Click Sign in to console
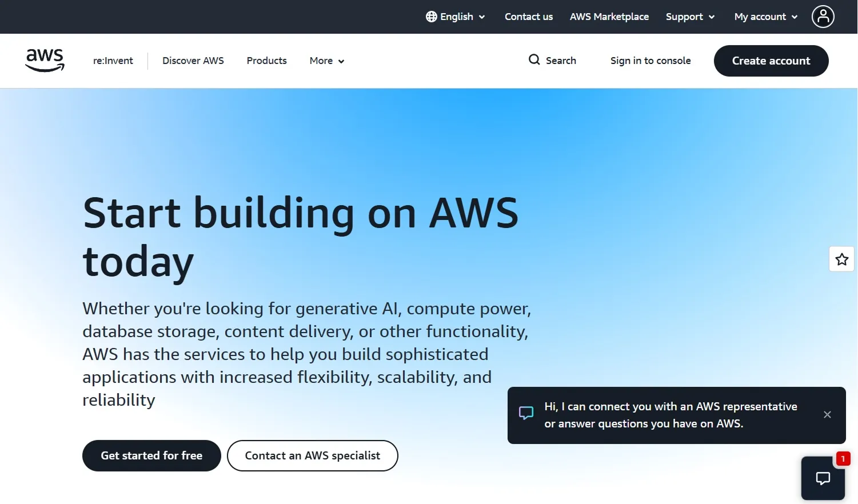 (651, 61)
